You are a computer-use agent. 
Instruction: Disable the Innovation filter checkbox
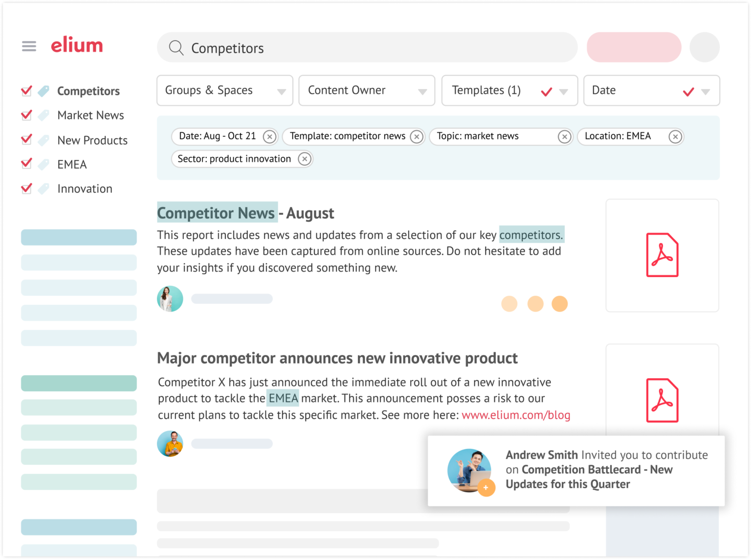click(27, 188)
